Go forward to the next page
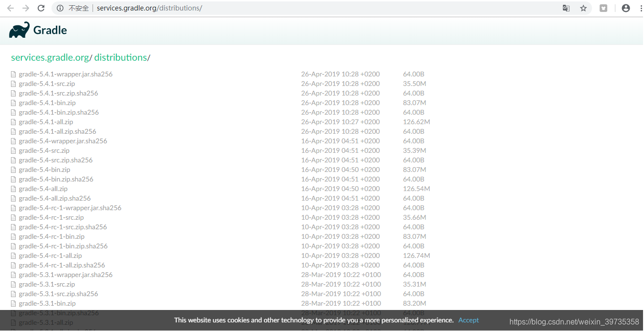Image resolution: width=644 pixels, height=331 pixels. 26,8
